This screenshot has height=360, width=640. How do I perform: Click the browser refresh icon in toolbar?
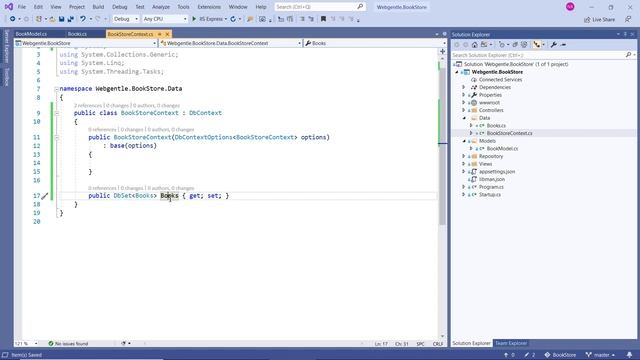(233, 19)
